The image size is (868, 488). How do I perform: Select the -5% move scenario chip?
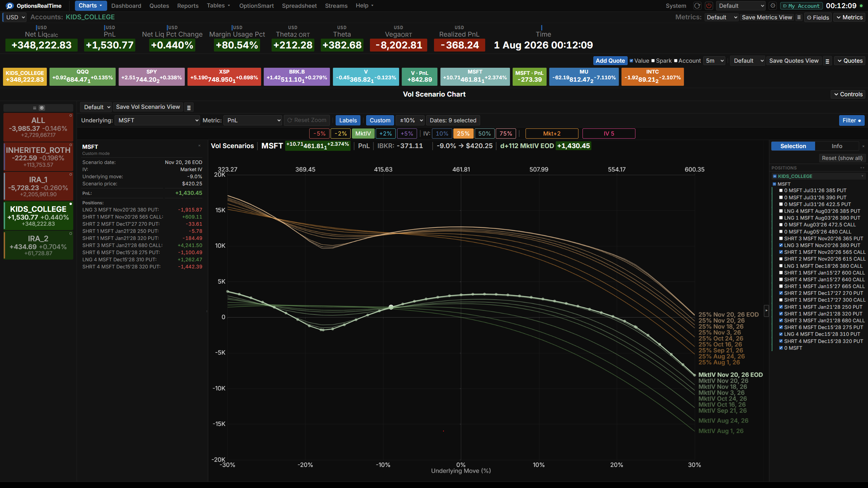point(319,134)
